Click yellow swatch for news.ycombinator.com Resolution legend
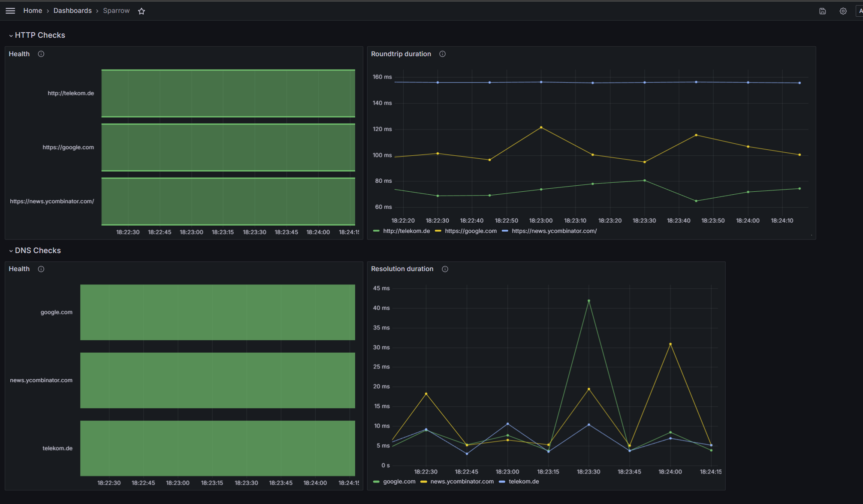 (x=423, y=482)
